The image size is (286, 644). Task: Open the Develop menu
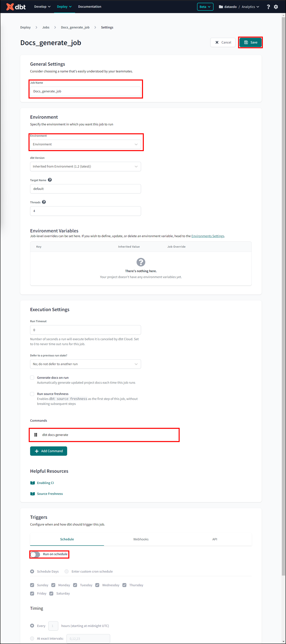[x=42, y=7]
